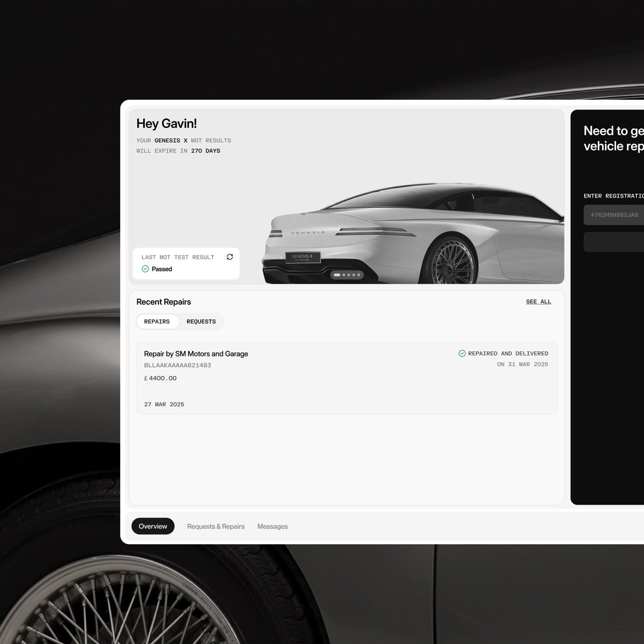This screenshot has width=644, height=644.
Task: Click the 27 MAR 2025 repair date
Action: [164, 405]
